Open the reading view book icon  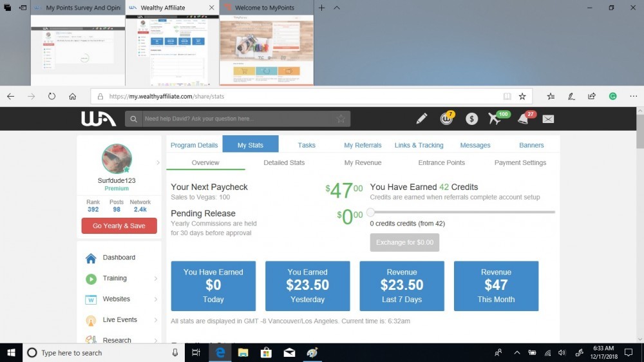coord(507,96)
